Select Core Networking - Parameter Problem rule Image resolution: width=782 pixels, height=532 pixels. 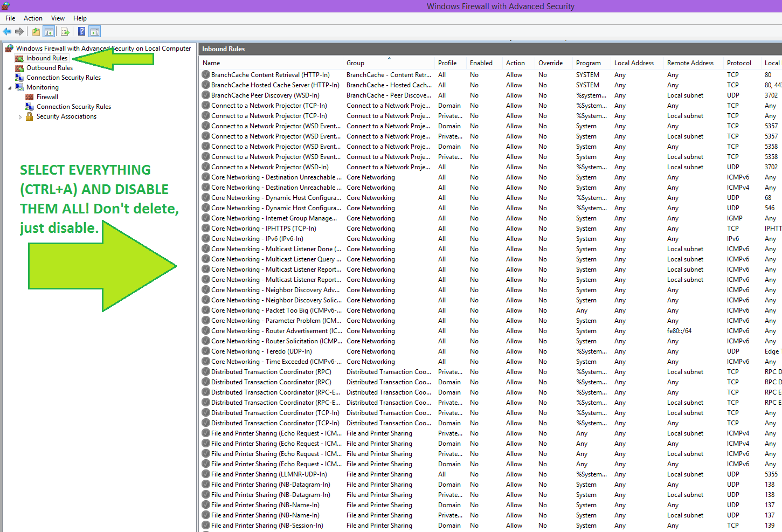(x=276, y=321)
